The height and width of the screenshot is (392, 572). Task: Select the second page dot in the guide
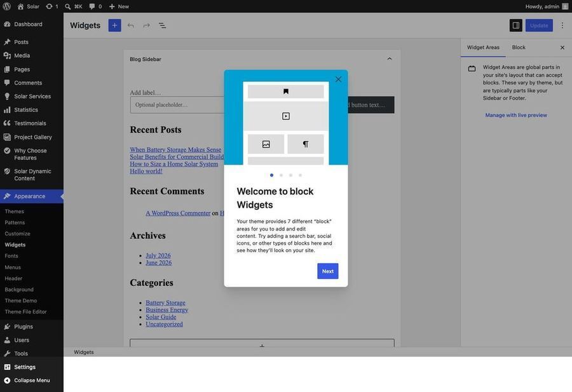[281, 175]
